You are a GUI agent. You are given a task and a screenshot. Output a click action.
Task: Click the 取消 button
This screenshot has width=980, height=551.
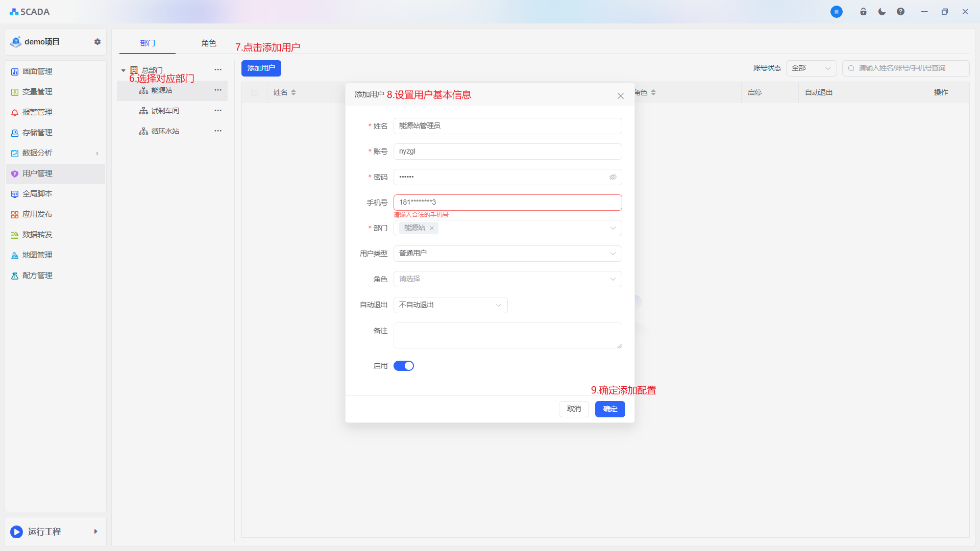pos(574,409)
